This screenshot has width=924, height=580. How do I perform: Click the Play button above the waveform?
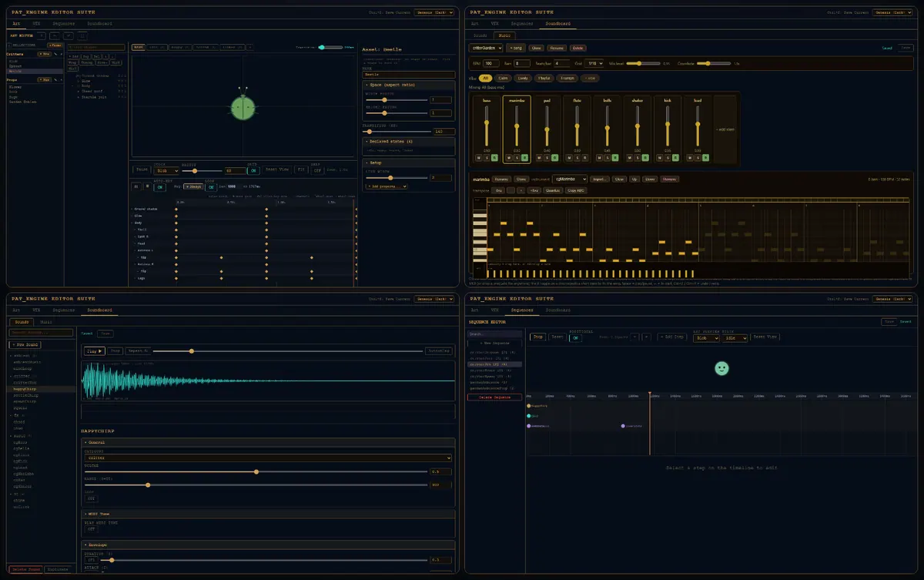[x=95, y=351]
